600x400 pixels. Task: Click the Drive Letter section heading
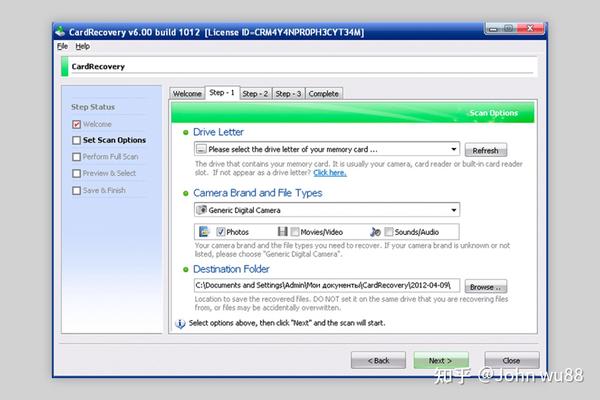tap(218, 132)
